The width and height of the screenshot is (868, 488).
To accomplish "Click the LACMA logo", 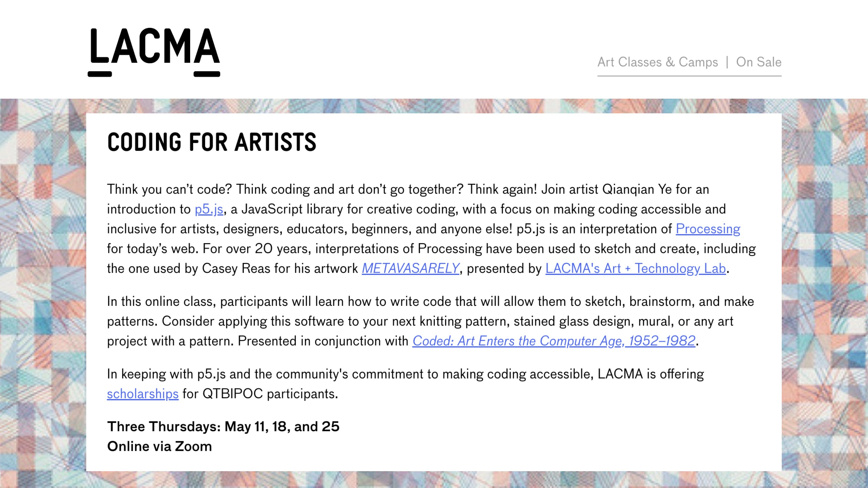I will (154, 53).
